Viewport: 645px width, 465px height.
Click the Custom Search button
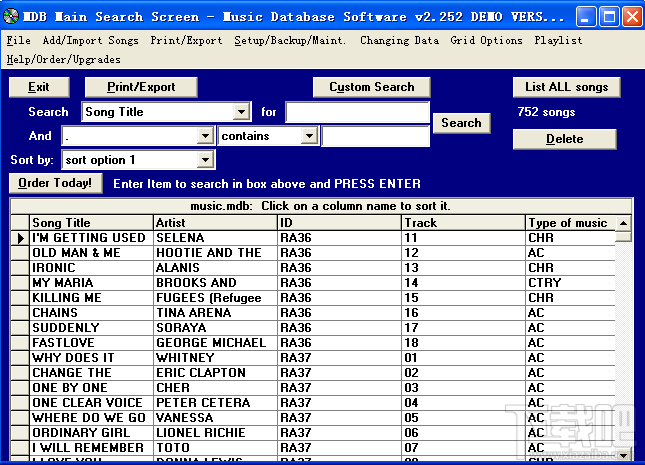371,87
